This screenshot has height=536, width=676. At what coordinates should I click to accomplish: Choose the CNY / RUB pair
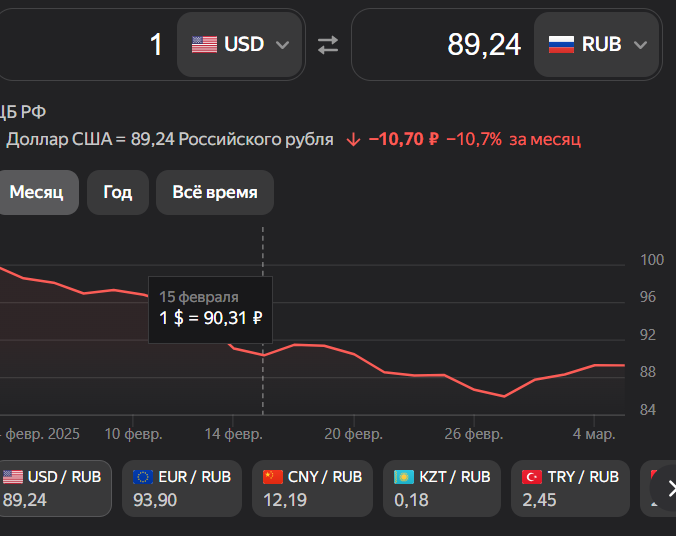coord(311,488)
